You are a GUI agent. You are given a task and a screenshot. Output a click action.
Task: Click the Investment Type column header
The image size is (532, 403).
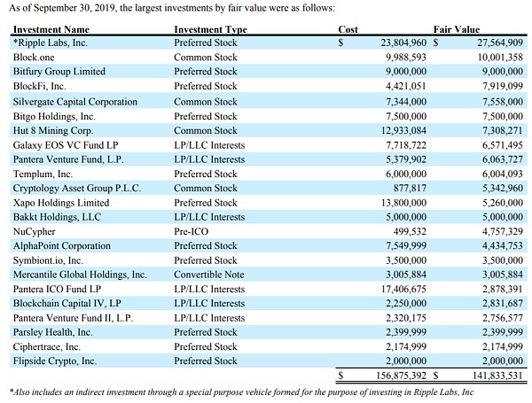pyautogui.click(x=210, y=29)
